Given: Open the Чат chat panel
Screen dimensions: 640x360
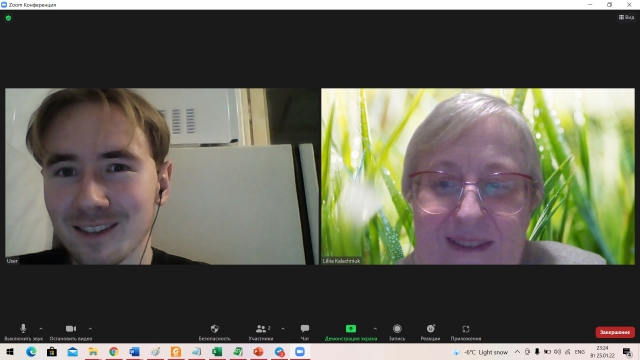Looking at the screenshot, I should coord(305,332).
